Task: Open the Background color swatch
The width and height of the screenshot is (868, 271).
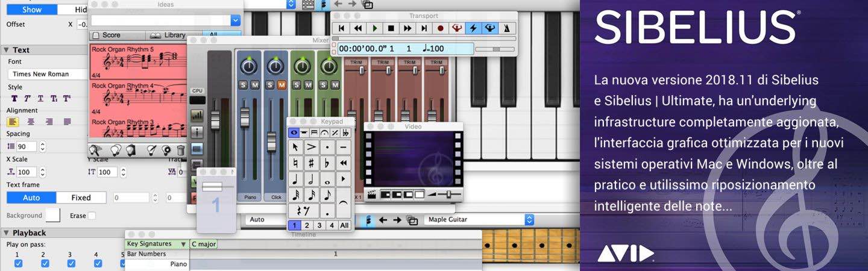Action: [x=53, y=215]
